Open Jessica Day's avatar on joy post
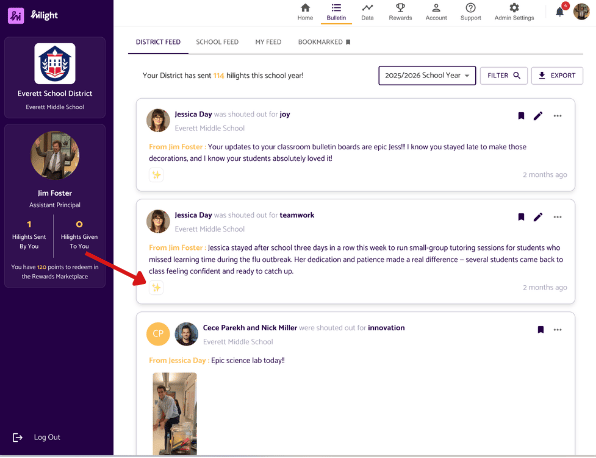Image resolution: width=596 pixels, height=458 pixels. (x=158, y=120)
